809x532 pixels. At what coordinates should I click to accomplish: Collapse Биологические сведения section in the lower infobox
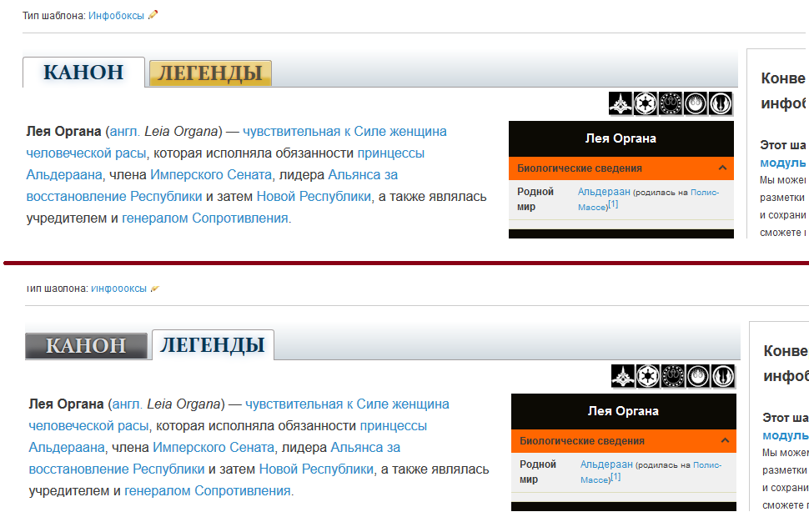coord(725,440)
